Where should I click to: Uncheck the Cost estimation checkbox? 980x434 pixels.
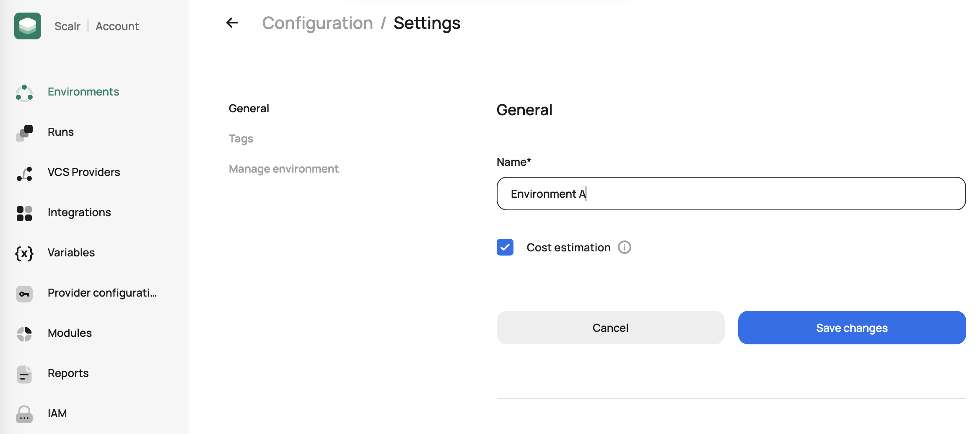505,248
